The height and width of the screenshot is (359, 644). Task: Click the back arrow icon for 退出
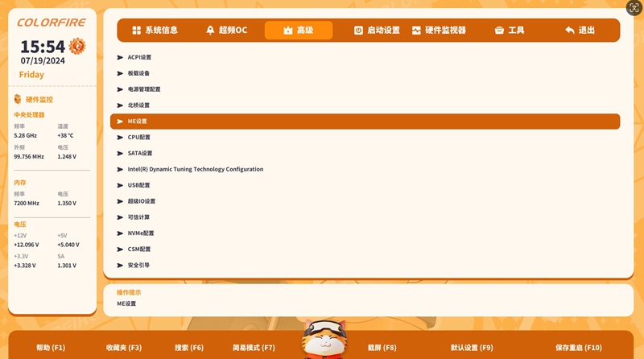tap(570, 31)
